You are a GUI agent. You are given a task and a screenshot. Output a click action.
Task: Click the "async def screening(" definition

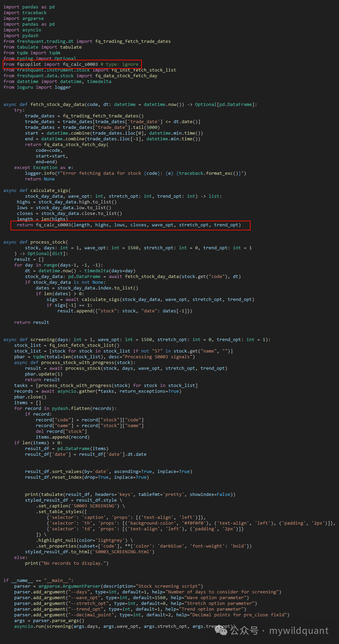coord(137,340)
